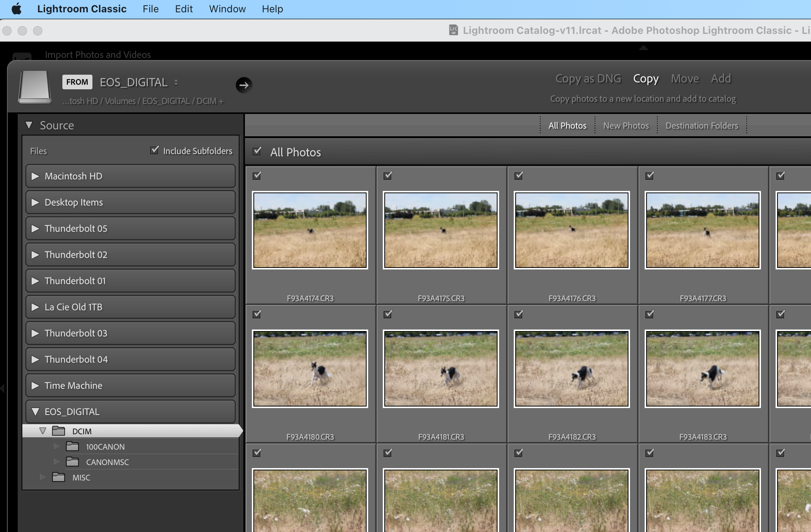The width and height of the screenshot is (811, 532).
Task: Select thumbnail of F93A4181.CR3
Action: point(441,368)
